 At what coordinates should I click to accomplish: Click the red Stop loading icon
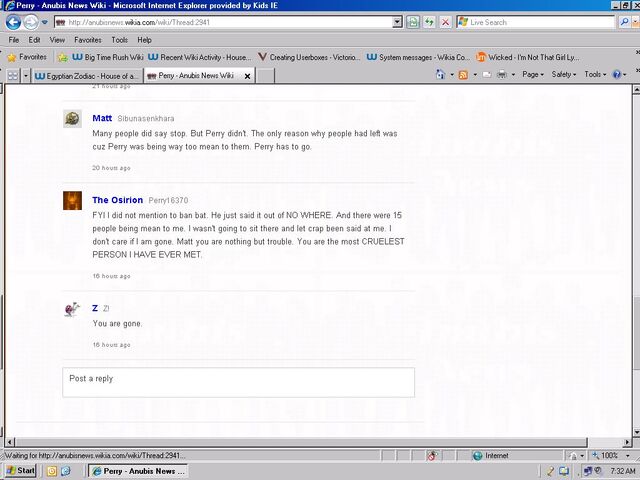[445, 22]
